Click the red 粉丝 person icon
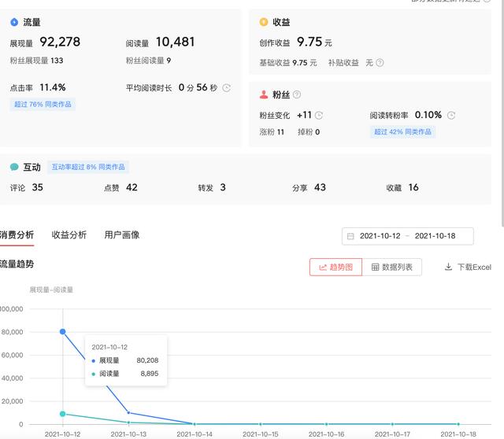This screenshot has width=504, height=439. pyautogui.click(x=264, y=94)
